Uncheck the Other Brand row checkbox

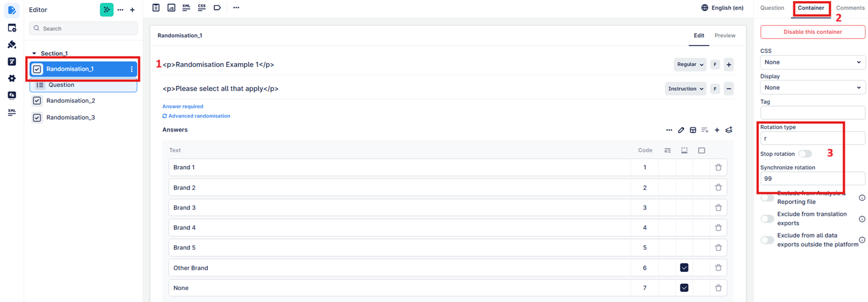tap(684, 268)
